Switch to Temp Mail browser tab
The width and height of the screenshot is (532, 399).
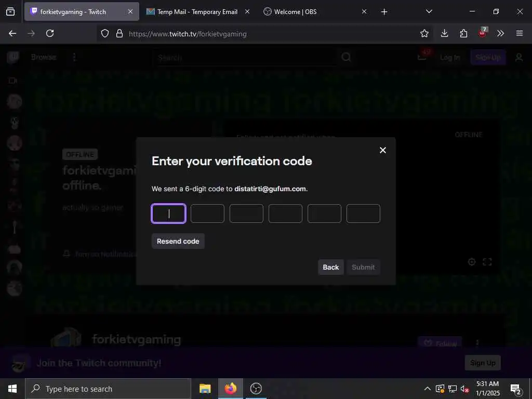pyautogui.click(x=197, y=12)
